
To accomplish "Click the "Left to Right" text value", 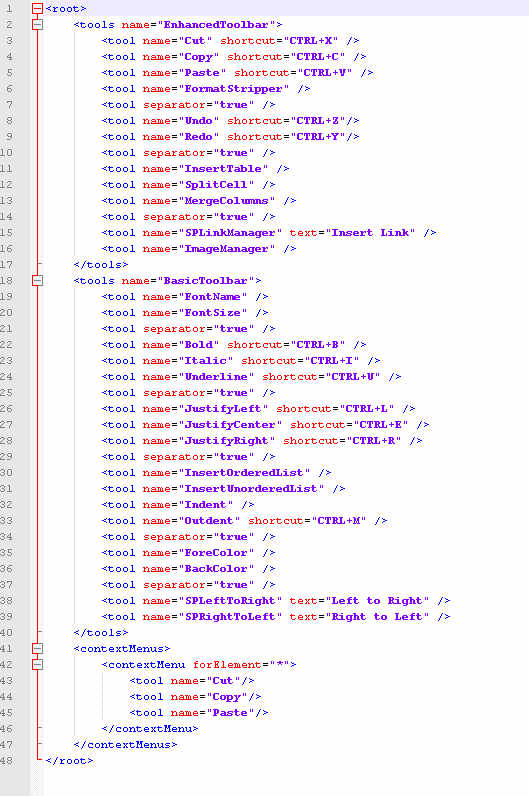I will 377,600.
